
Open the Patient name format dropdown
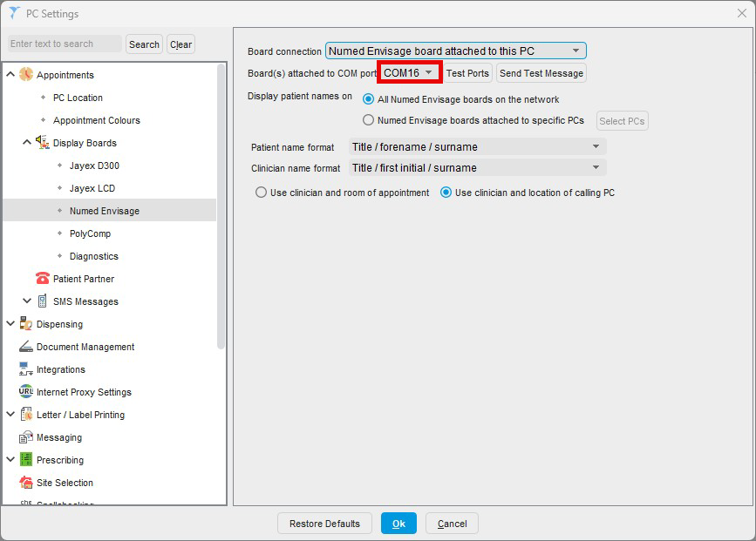coord(477,147)
